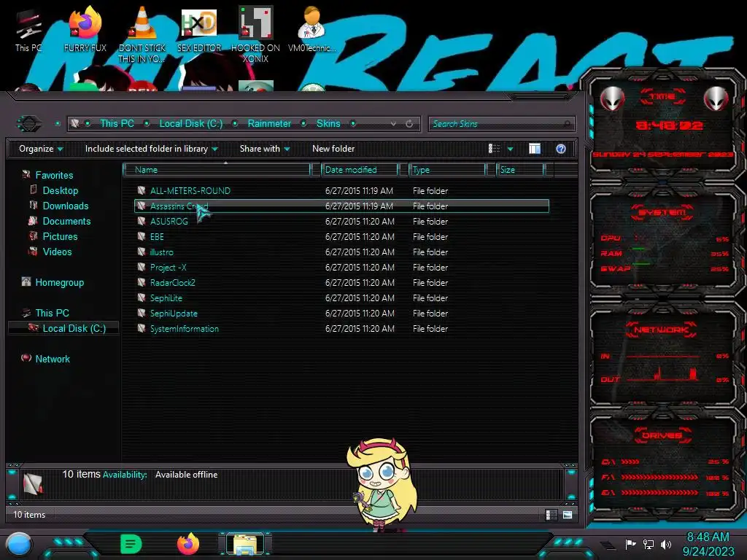The image size is (747, 560).
Task: Click the refresh icon in address bar
Action: 409,124
